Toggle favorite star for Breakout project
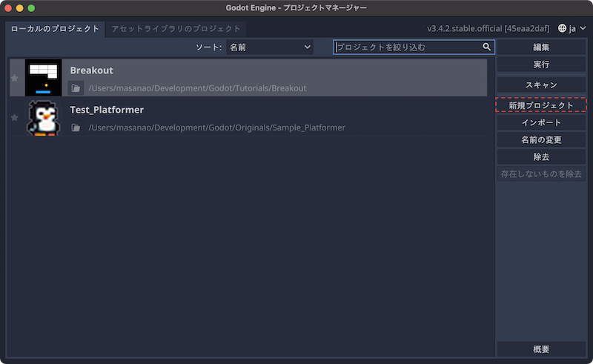Screen dimensions: 593x364 coord(14,79)
